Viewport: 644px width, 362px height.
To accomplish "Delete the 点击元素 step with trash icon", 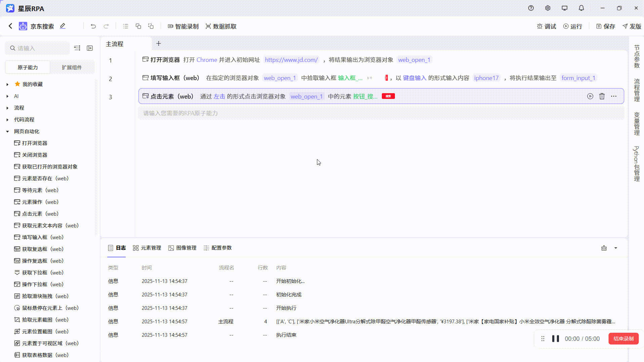I will click(602, 96).
